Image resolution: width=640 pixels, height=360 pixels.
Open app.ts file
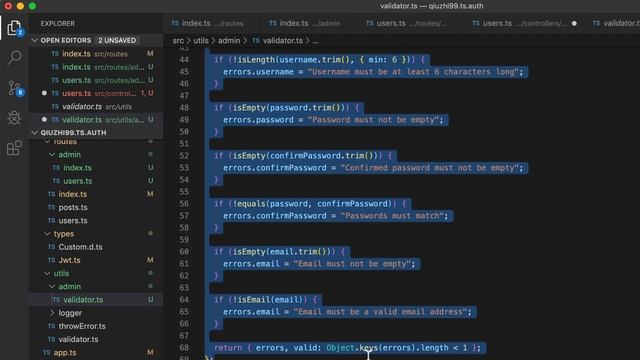pos(64,353)
